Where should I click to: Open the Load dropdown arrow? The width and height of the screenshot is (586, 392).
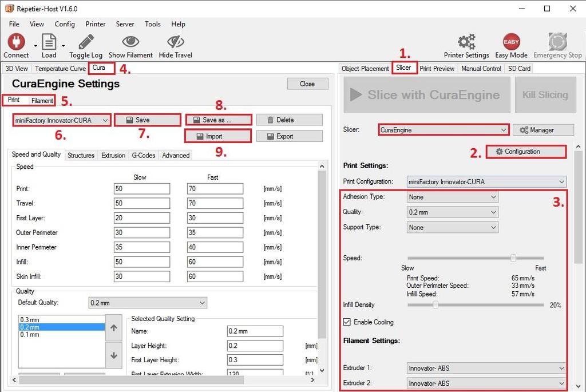coord(63,46)
